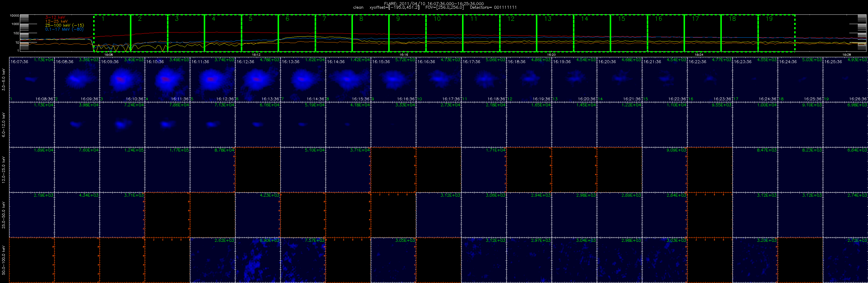Select interval marker 4 in the lightcurve

(214, 19)
